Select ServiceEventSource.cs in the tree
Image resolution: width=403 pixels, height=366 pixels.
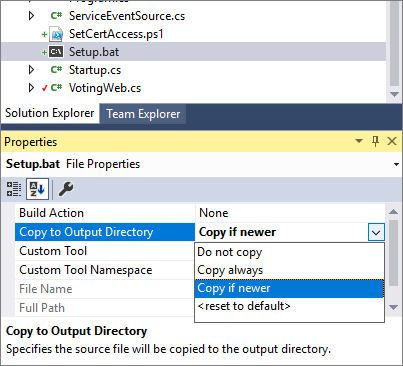point(127,16)
